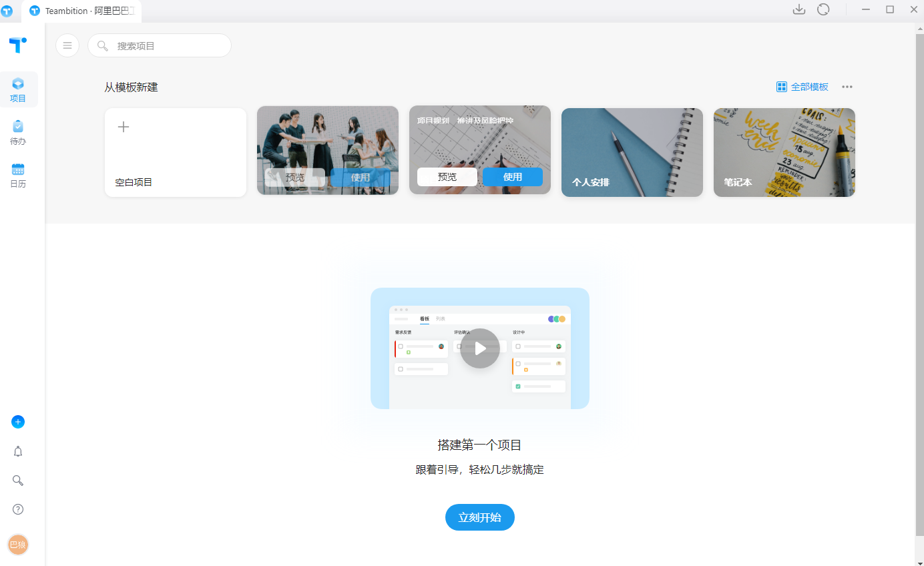
Task: Click the blue plus create button in the sidebar
Action: (18, 422)
